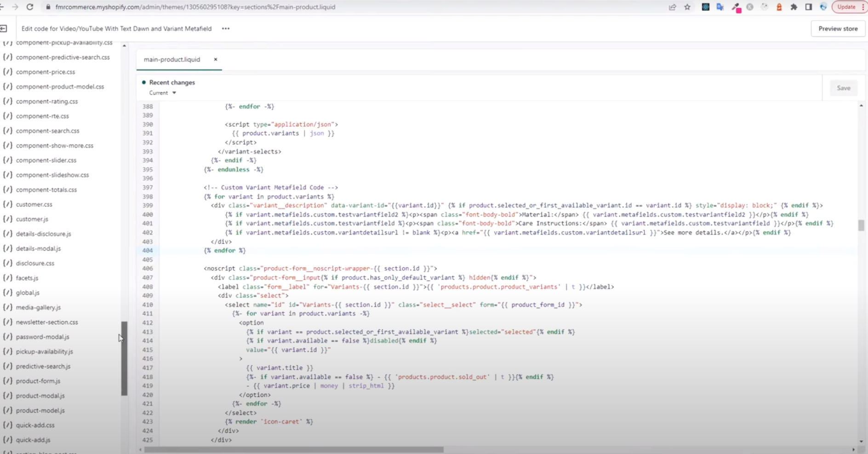The width and height of the screenshot is (868, 454).
Task: Open predictive-search.js file
Action: click(43, 366)
